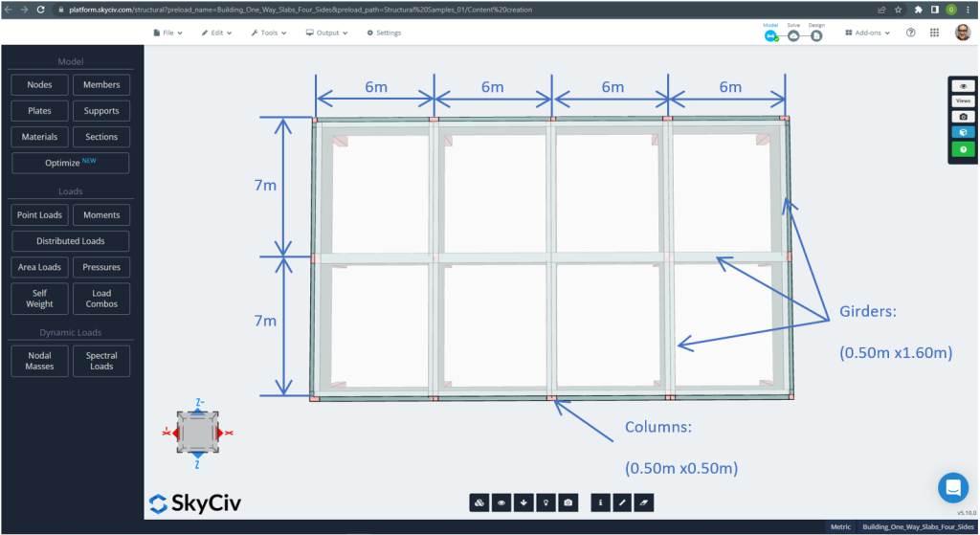
Task: Click the lightbulb icon in bottom toolbar
Action: coord(546,502)
